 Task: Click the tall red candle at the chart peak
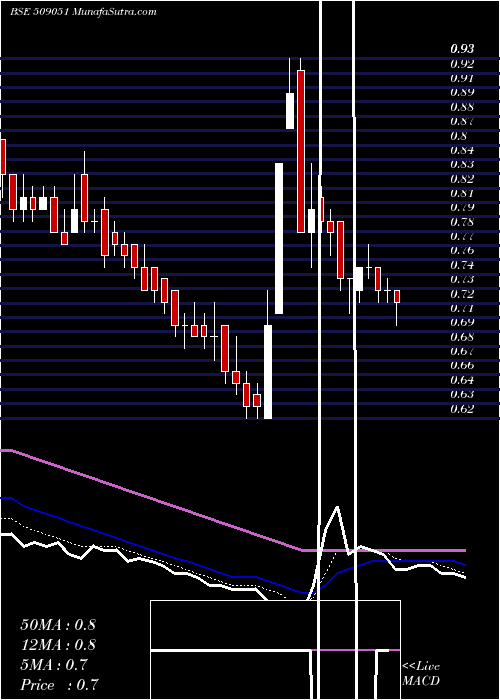point(301,151)
